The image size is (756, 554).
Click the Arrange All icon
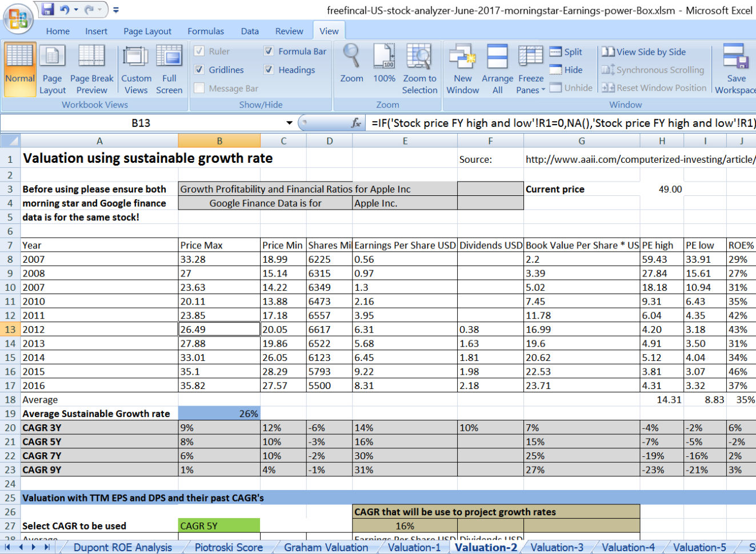(497, 69)
